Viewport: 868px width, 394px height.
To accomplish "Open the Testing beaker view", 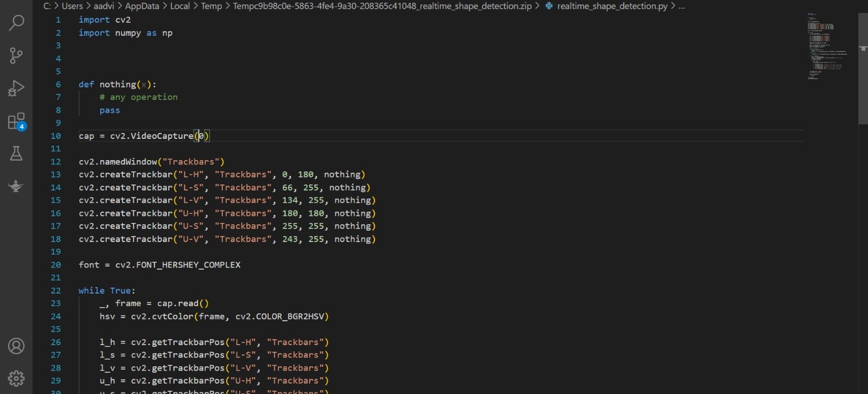I will point(16,154).
